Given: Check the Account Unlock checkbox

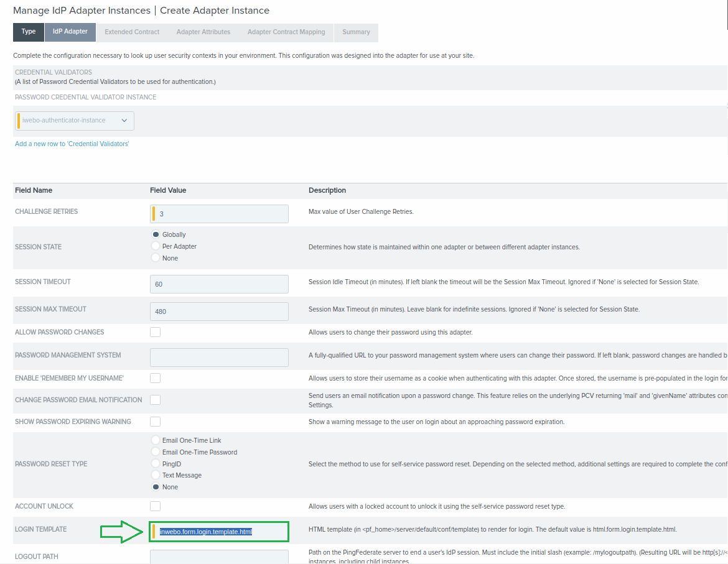Looking at the screenshot, I should click(x=156, y=506).
